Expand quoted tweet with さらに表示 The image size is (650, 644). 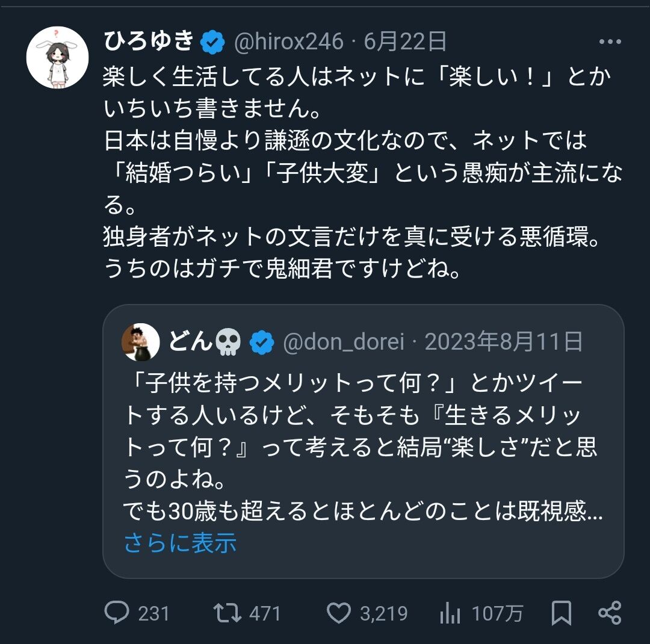coord(181,542)
